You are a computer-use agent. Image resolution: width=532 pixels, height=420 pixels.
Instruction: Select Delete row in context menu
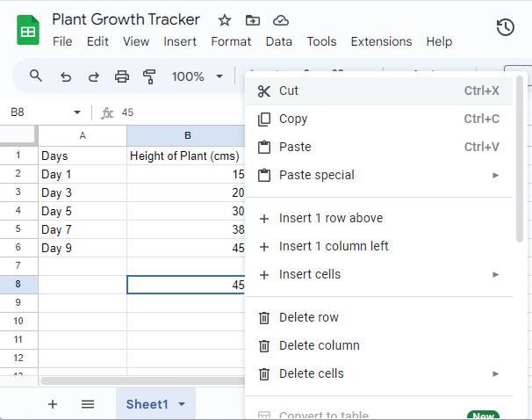pyautogui.click(x=308, y=317)
